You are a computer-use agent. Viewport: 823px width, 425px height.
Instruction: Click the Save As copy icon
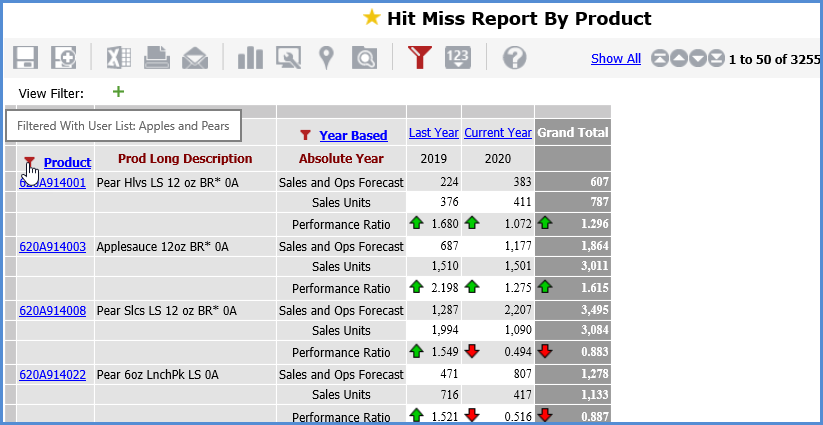pyautogui.click(x=64, y=58)
